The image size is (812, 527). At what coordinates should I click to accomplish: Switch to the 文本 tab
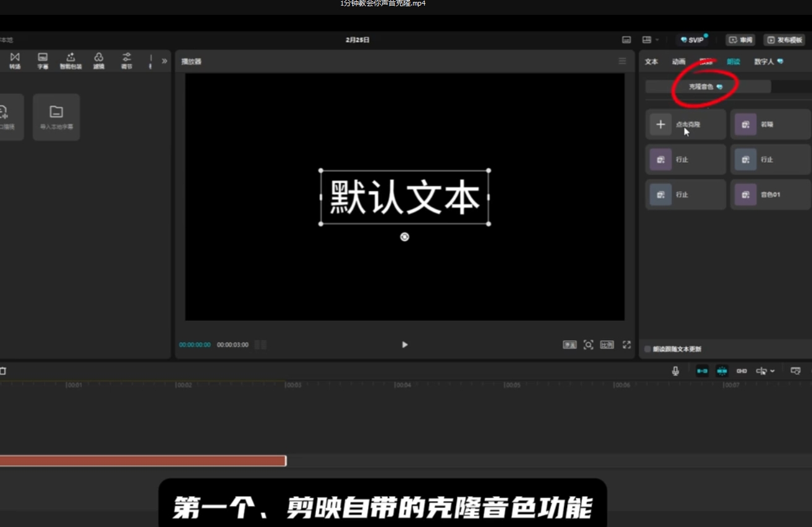click(x=651, y=62)
